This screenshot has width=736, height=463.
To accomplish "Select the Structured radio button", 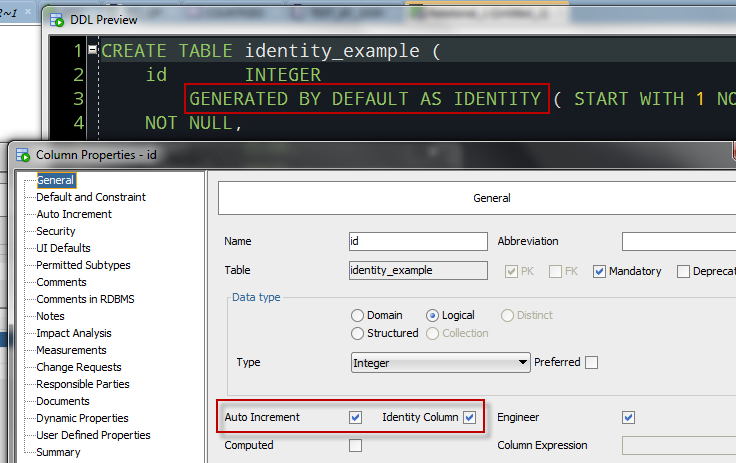I will click(357, 333).
